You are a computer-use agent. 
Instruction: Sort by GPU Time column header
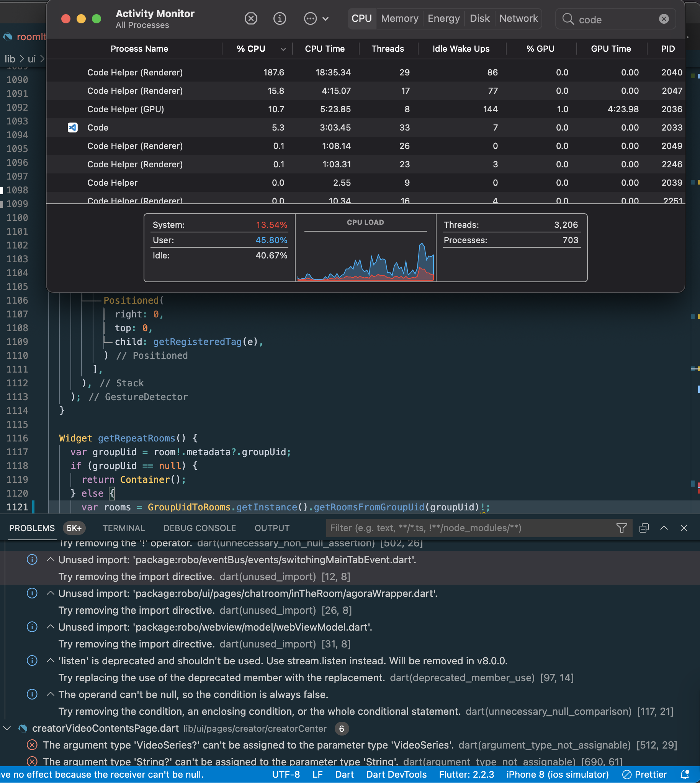(611, 49)
